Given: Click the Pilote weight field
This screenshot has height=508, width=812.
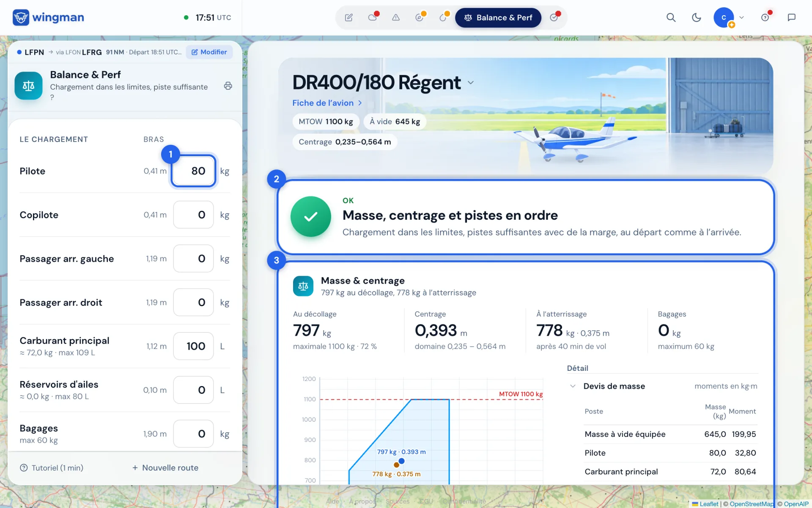Looking at the screenshot, I should (194, 171).
